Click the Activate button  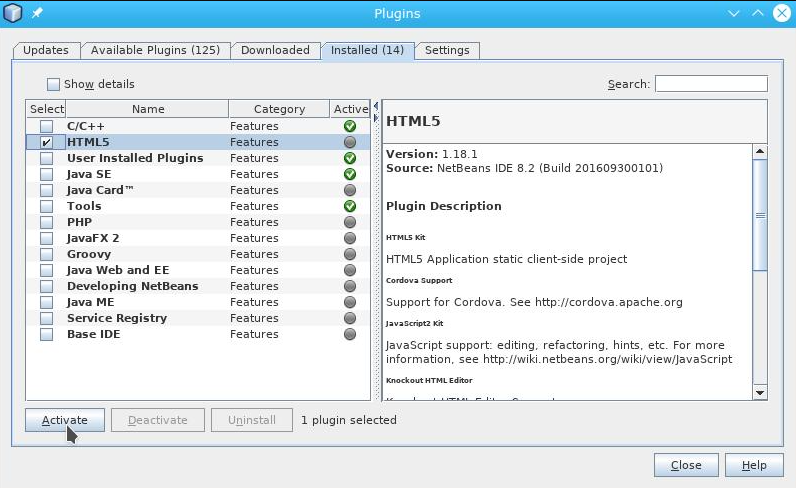[x=65, y=420]
